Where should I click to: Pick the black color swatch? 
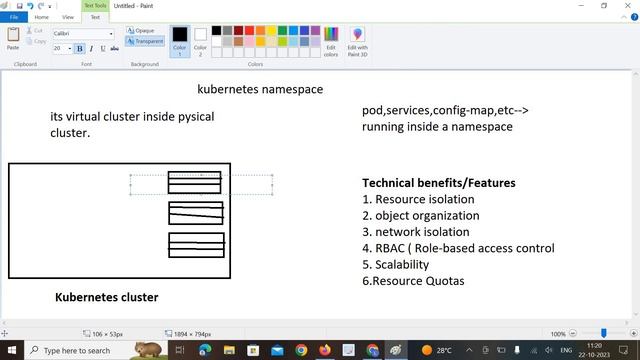pyautogui.click(x=216, y=30)
